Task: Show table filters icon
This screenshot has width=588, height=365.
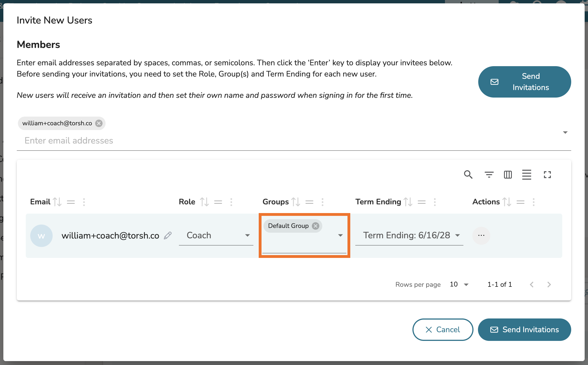Action: 489,175
